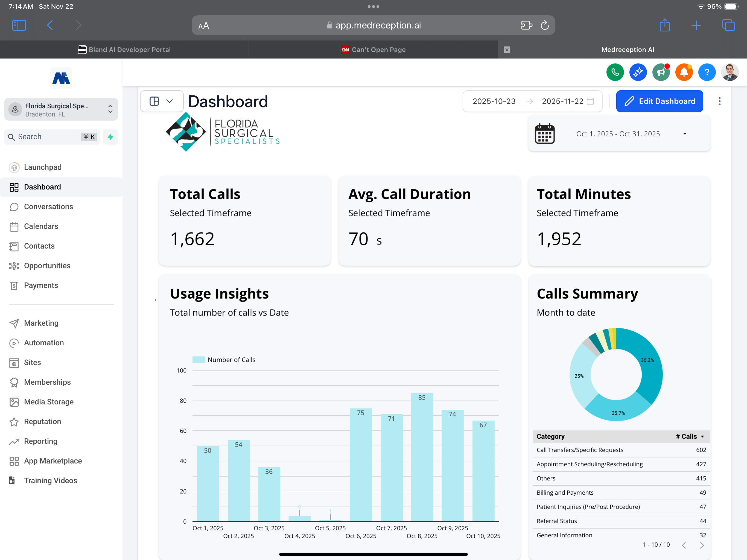
Task: Click the Florida Surgical Specialists logo
Action: point(223,132)
